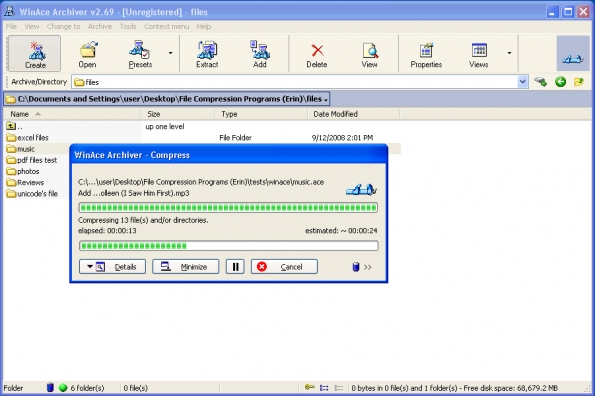
Task: Open the Views dropdown arrow
Action: coord(509,53)
